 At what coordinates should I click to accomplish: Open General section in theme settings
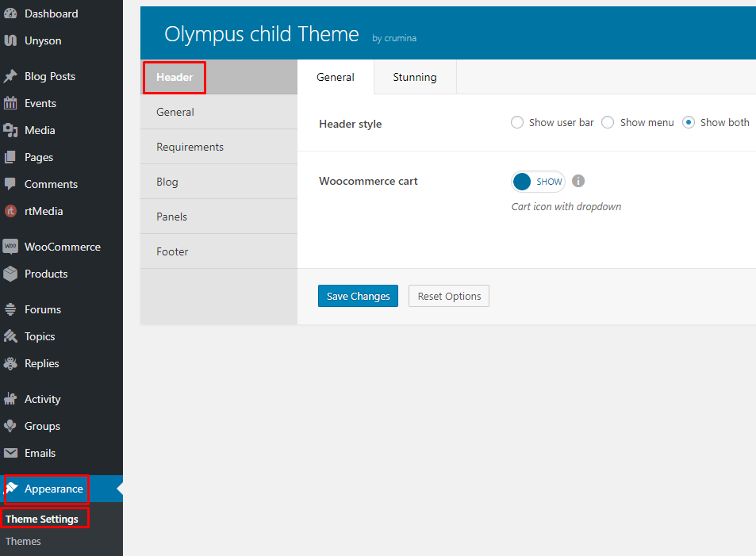point(218,112)
